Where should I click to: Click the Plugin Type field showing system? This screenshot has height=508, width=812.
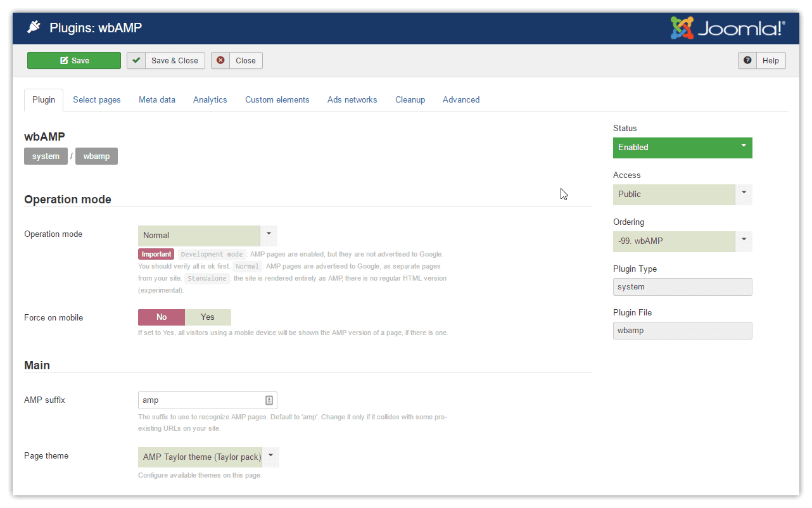click(683, 287)
